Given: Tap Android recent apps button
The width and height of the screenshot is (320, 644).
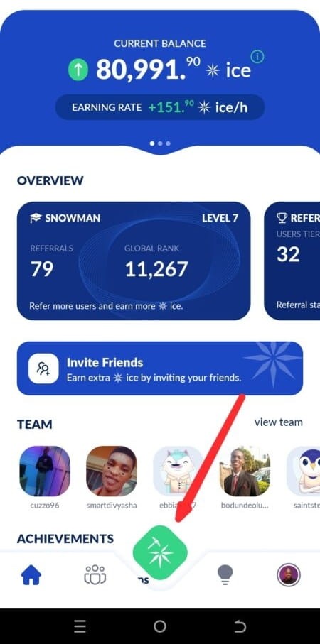Looking at the screenshot, I should 80,626.
